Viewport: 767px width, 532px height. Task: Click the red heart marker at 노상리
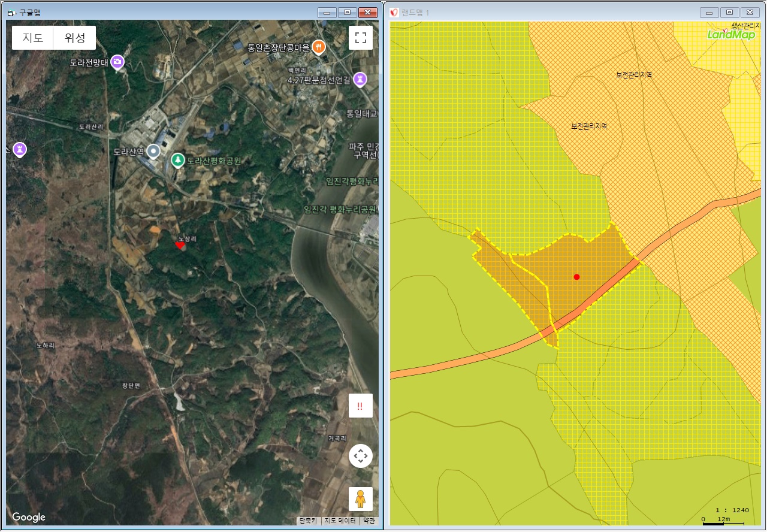point(180,245)
